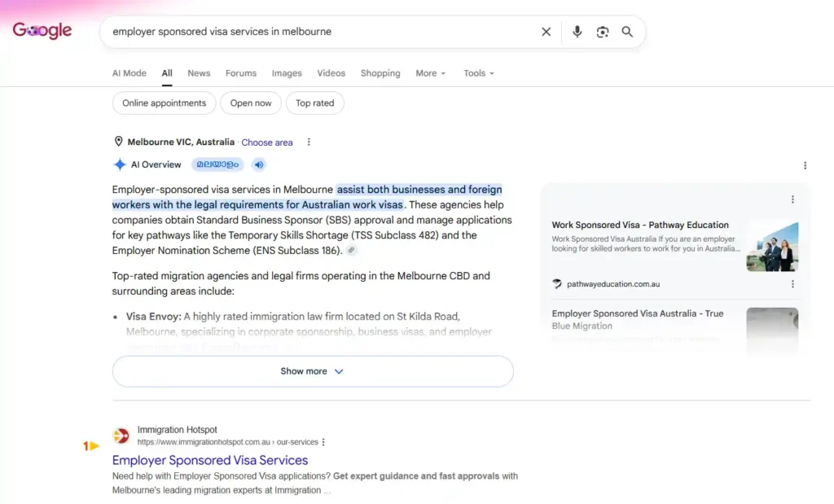Click the AI Overview sparkle icon
This screenshot has height=504, width=834.
tap(120, 164)
